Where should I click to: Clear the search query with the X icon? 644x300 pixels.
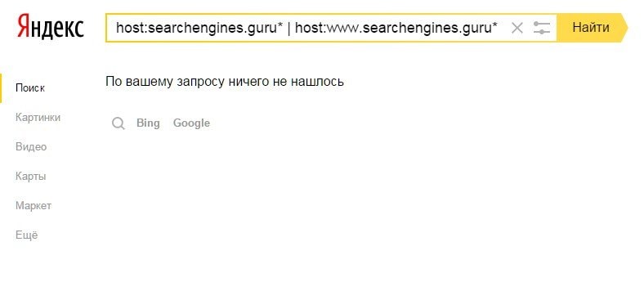(517, 28)
